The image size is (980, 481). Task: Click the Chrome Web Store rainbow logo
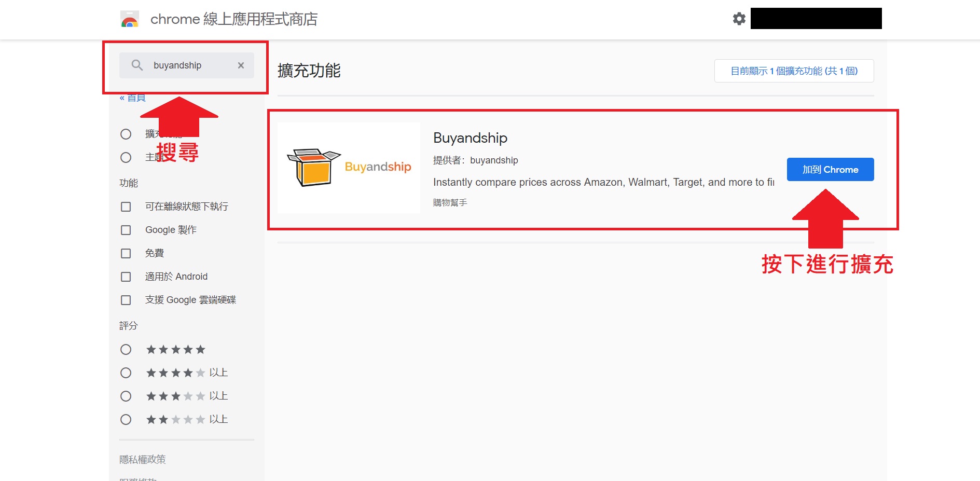(x=129, y=20)
